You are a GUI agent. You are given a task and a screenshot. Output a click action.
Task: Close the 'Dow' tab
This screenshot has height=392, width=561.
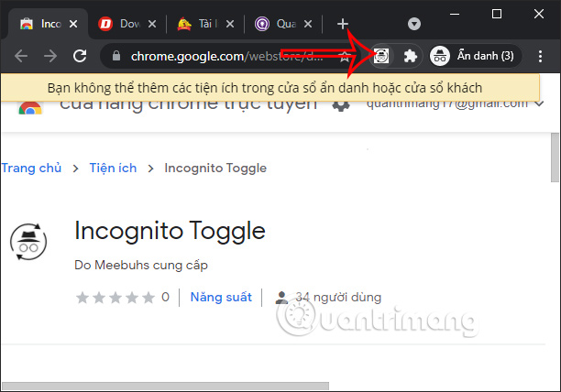point(152,24)
